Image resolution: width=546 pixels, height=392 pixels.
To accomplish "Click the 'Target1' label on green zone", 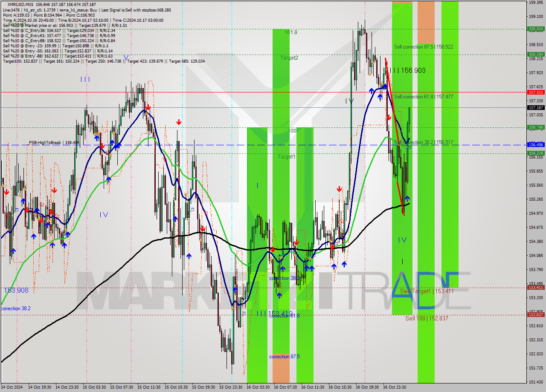I will click(x=287, y=157).
